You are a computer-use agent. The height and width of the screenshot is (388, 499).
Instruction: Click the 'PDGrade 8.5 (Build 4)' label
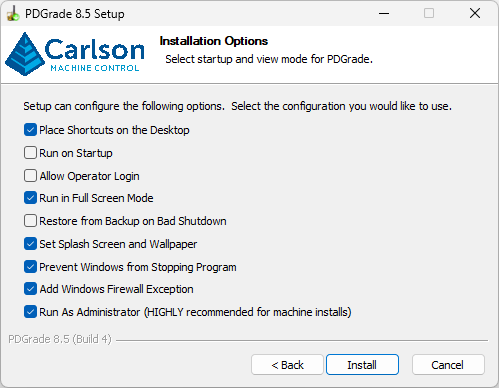click(x=60, y=339)
